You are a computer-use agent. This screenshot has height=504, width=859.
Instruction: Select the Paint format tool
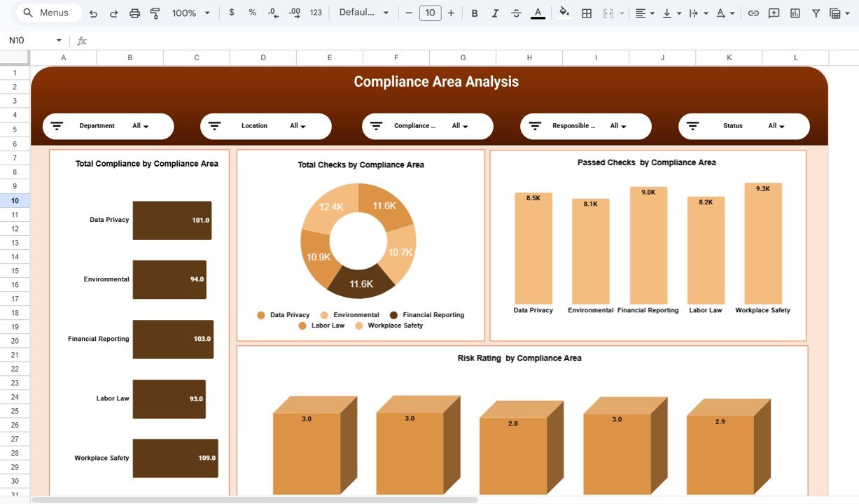pyautogui.click(x=155, y=13)
